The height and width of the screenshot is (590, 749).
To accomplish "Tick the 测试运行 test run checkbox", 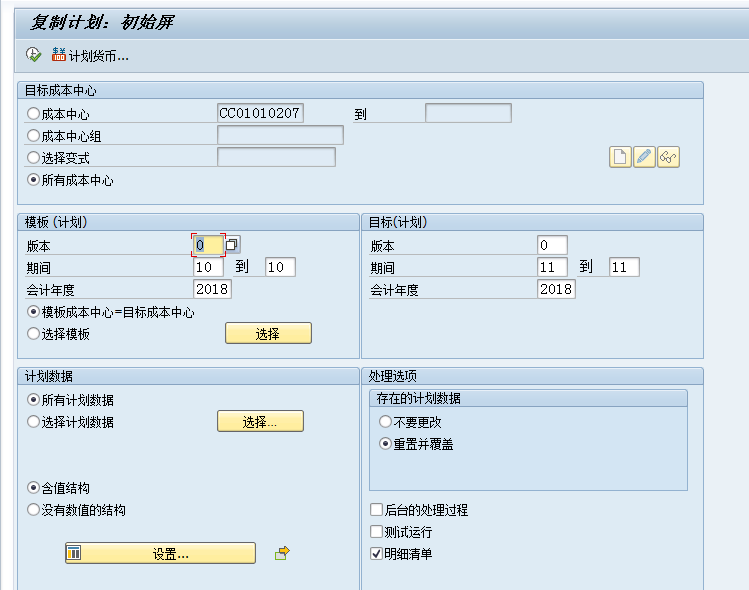I will [x=376, y=532].
